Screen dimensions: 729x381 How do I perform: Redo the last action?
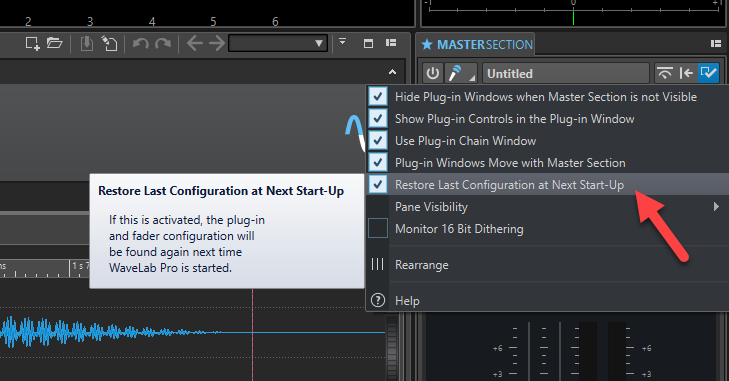[x=163, y=44]
